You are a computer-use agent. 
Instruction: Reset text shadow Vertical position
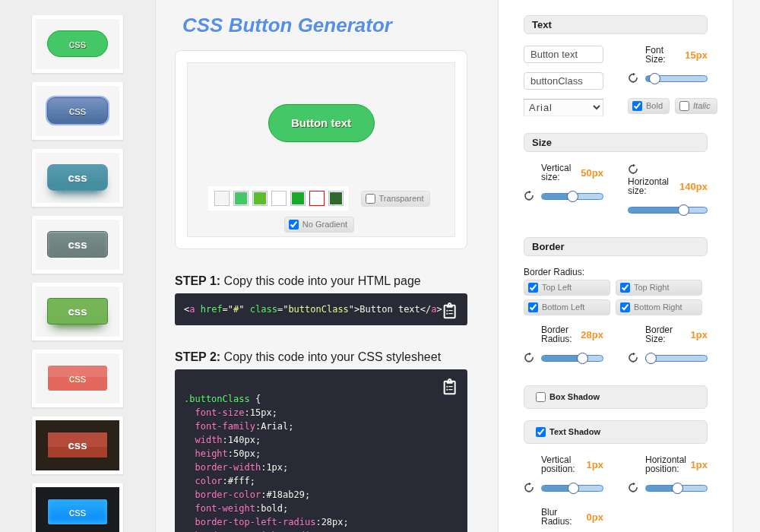[529, 487]
